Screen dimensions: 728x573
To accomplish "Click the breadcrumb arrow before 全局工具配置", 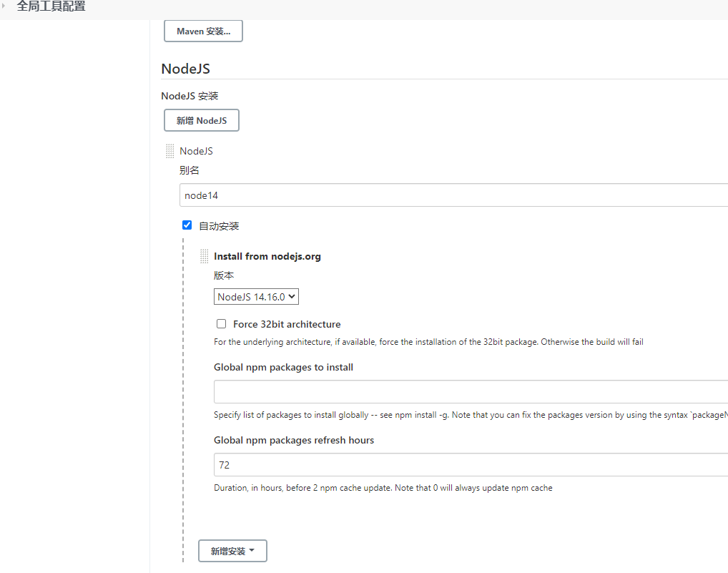I will [x=4, y=6].
